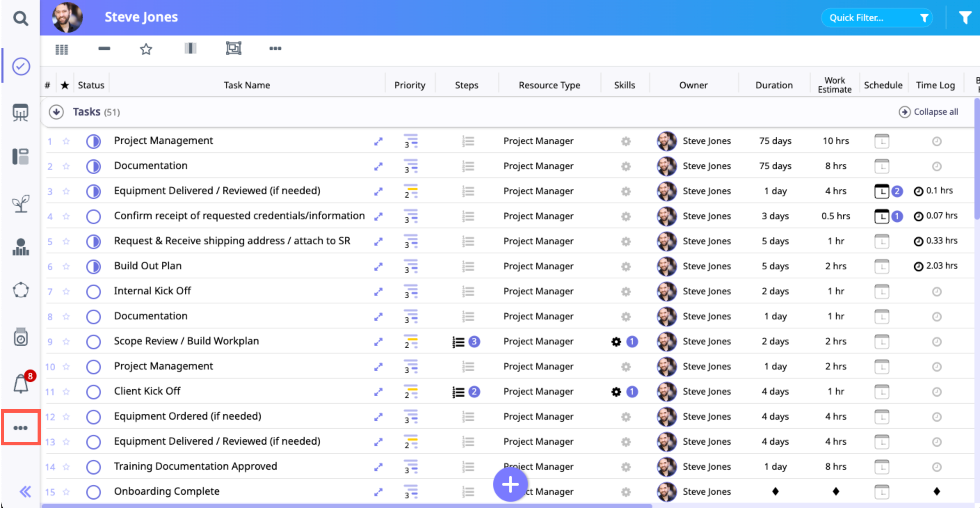980x508 pixels.
Task: Open expand arrows for Build Out Plan
Action: (x=378, y=267)
